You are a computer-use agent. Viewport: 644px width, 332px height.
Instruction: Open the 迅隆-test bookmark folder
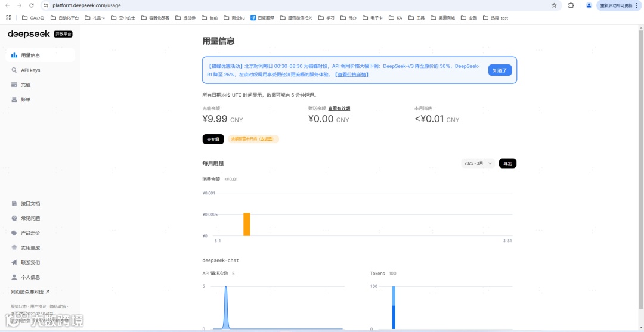coord(496,18)
